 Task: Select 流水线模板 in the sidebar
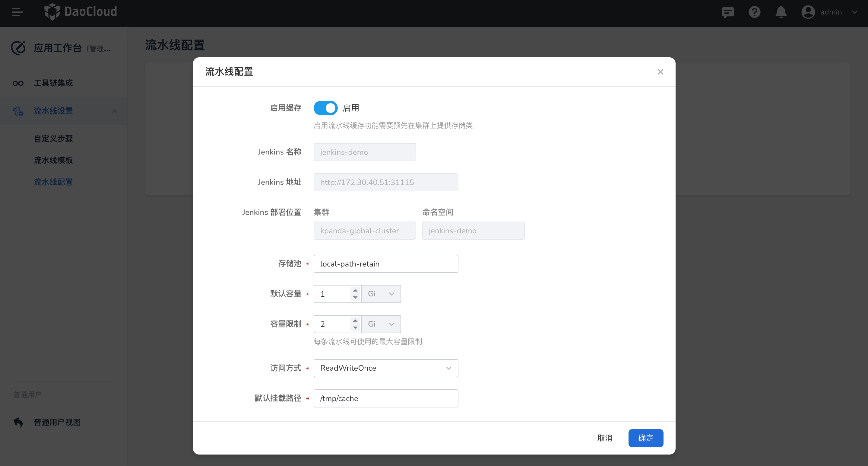click(x=53, y=160)
